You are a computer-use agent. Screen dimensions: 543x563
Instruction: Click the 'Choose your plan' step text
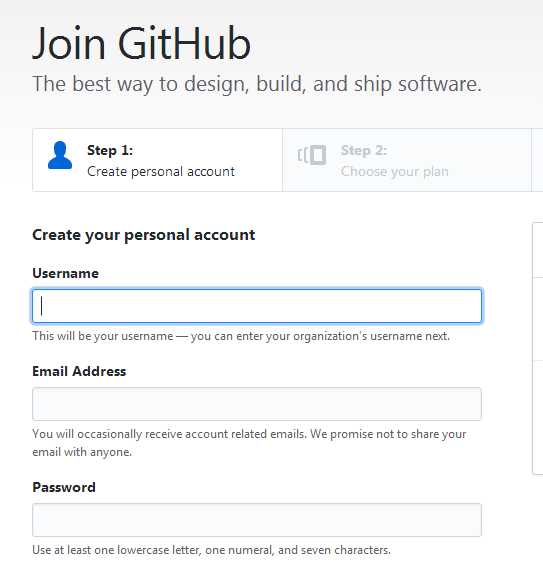395,172
